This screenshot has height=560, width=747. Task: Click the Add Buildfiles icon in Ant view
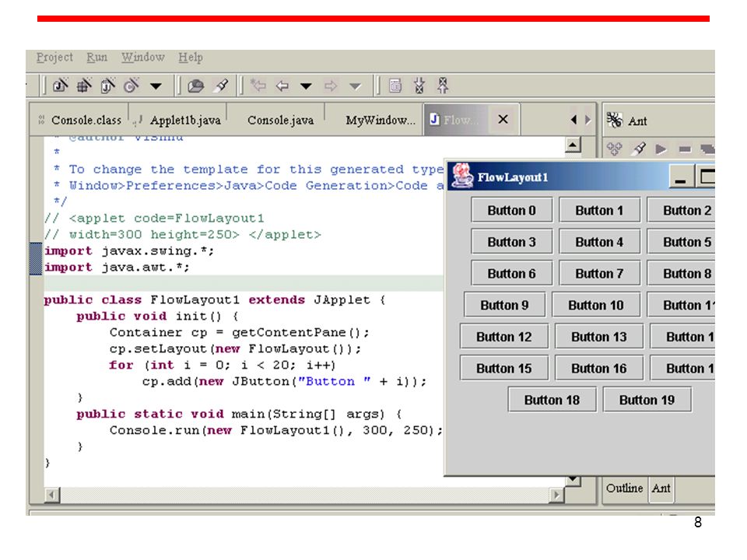click(614, 149)
